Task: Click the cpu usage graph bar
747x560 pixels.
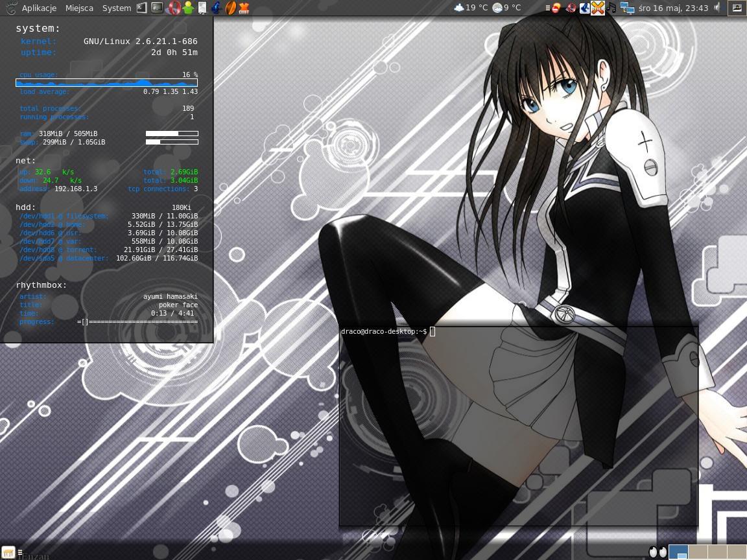Action: click(x=107, y=83)
